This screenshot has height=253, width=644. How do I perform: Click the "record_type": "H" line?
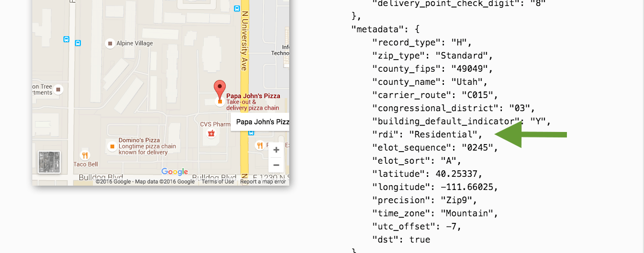pyautogui.click(x=423, y=42)
